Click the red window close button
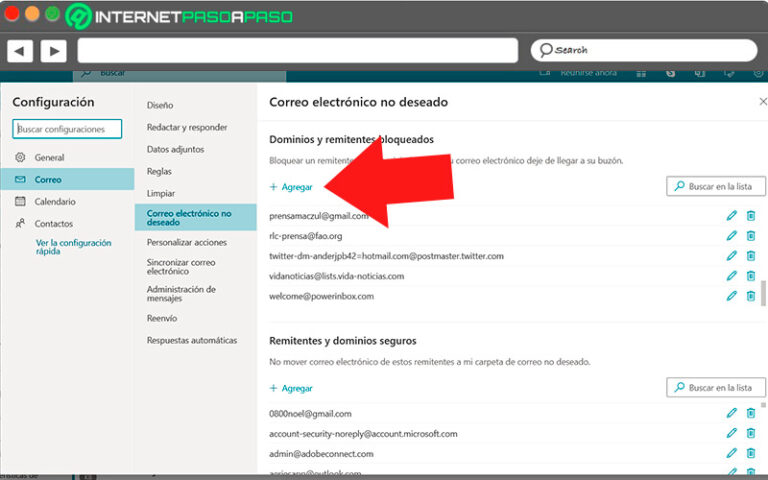Image resolution: width=768 pixels, height=480 pixels. pyautogui.click(x=11, y=13)
